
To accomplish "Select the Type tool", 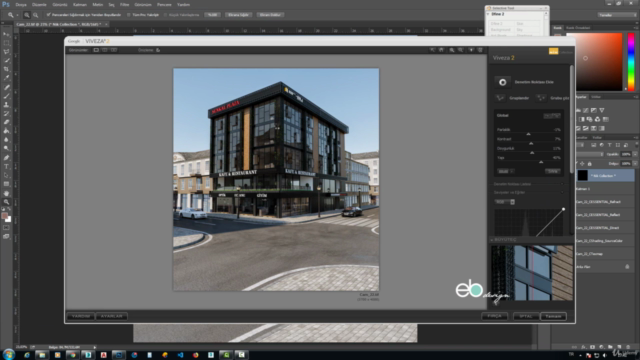I will (x=6, y=167).
